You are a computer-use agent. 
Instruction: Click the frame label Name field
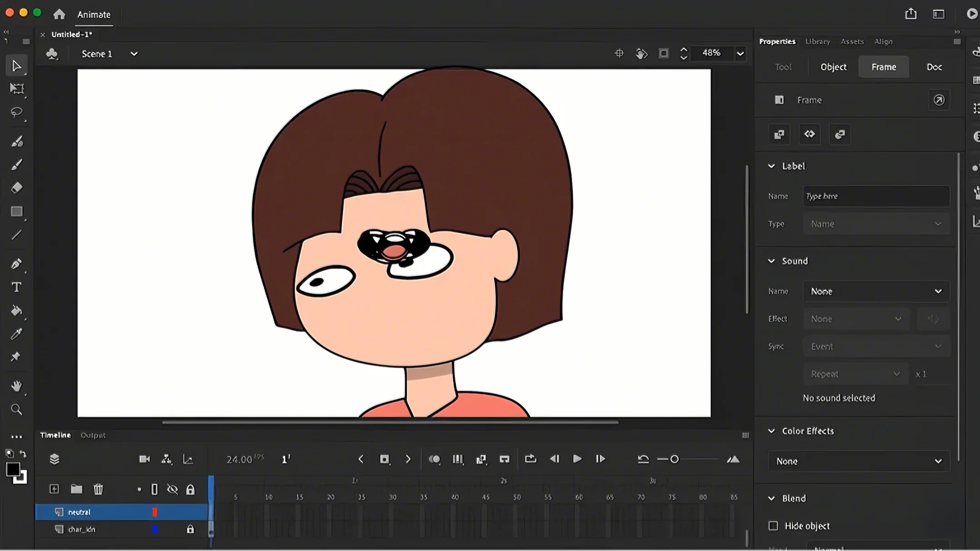[x=876, y=196]
